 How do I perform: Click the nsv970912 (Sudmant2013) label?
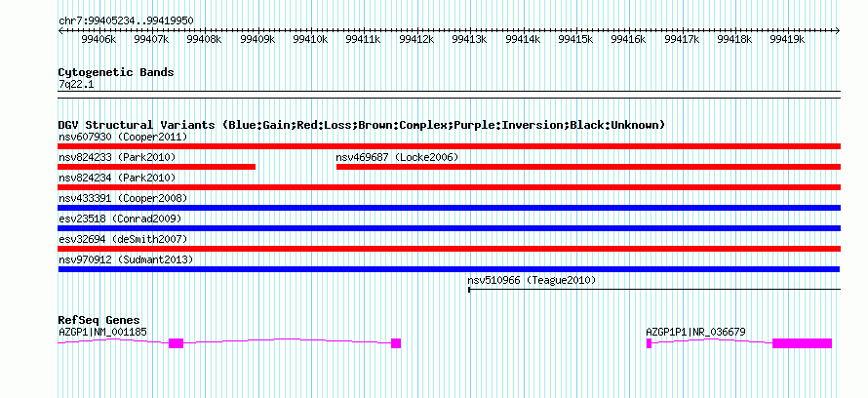[126, 259]
